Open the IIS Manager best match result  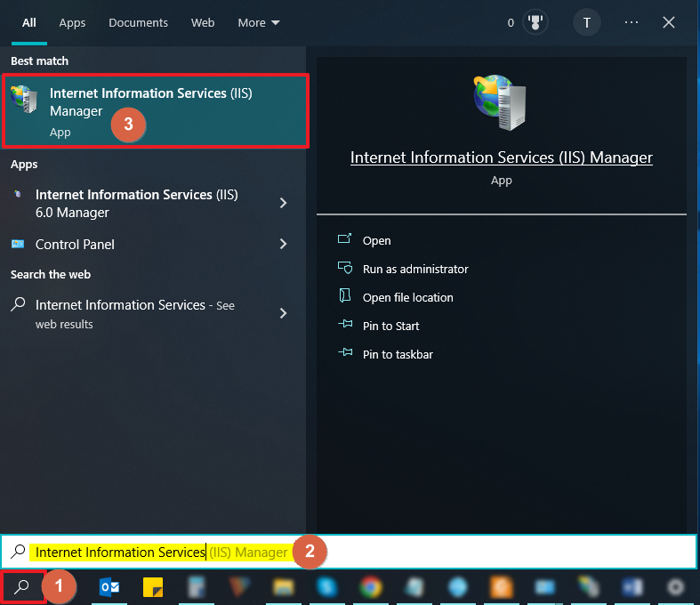pos(156,111)
